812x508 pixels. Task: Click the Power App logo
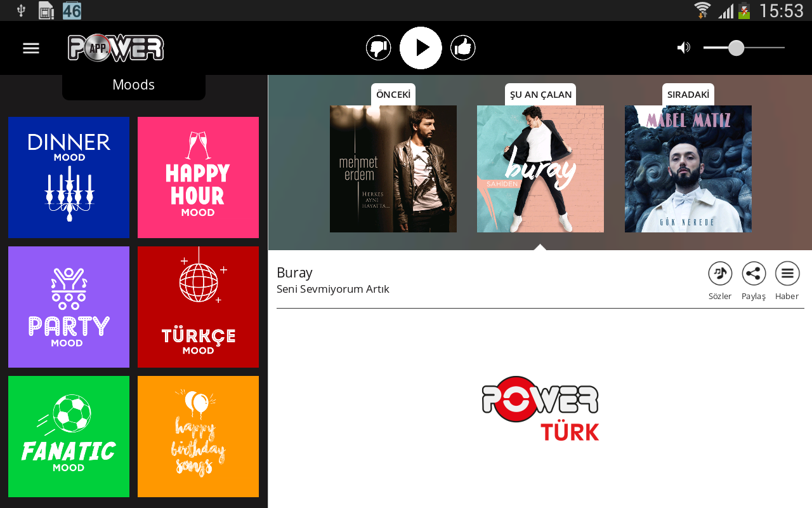tap(115, 47)
